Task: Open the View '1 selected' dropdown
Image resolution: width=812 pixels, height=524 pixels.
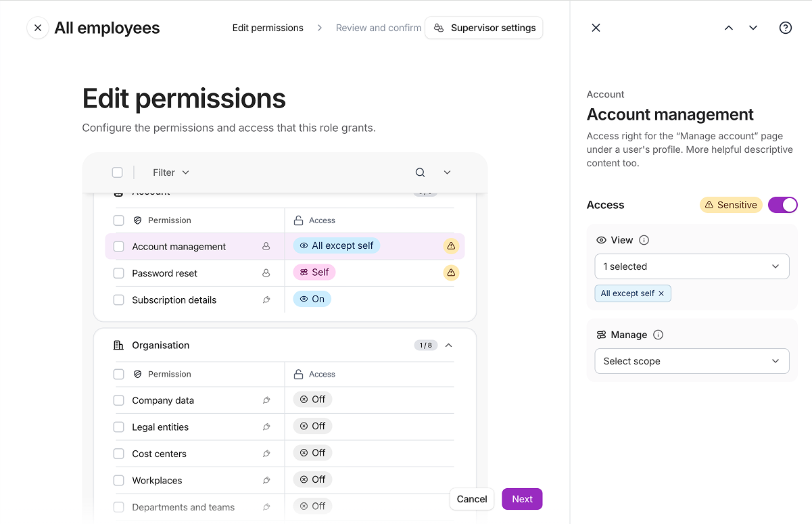Action: (x=692, y=266)
